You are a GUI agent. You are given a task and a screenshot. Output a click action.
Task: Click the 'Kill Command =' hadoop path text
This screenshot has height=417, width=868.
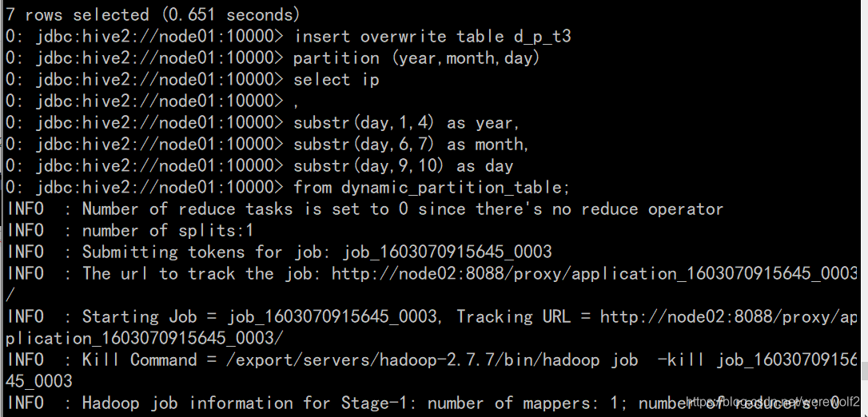(412, 360)
